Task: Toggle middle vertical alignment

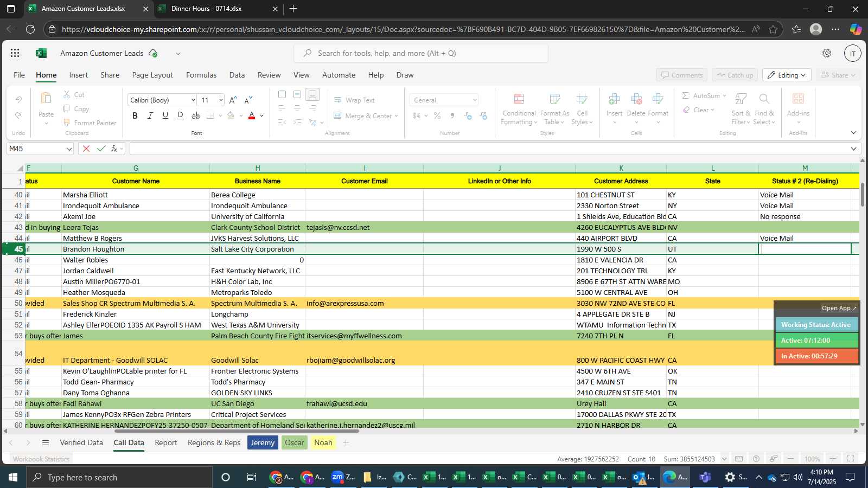Action: (x=297, y=94)
